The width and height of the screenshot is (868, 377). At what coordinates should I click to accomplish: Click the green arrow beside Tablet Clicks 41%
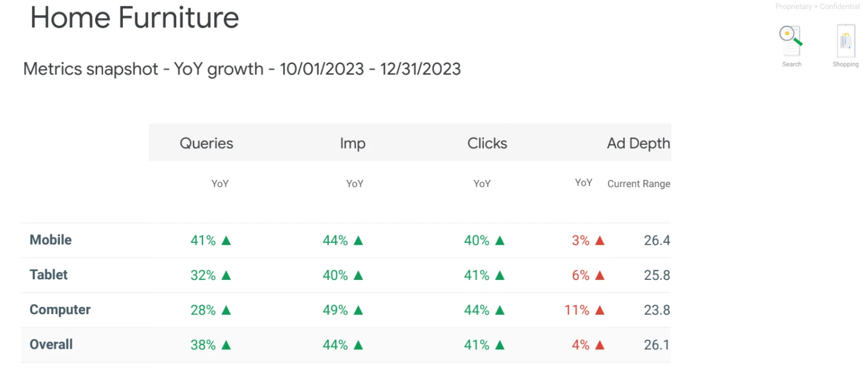pyautogui.click(x=500, y=275)
